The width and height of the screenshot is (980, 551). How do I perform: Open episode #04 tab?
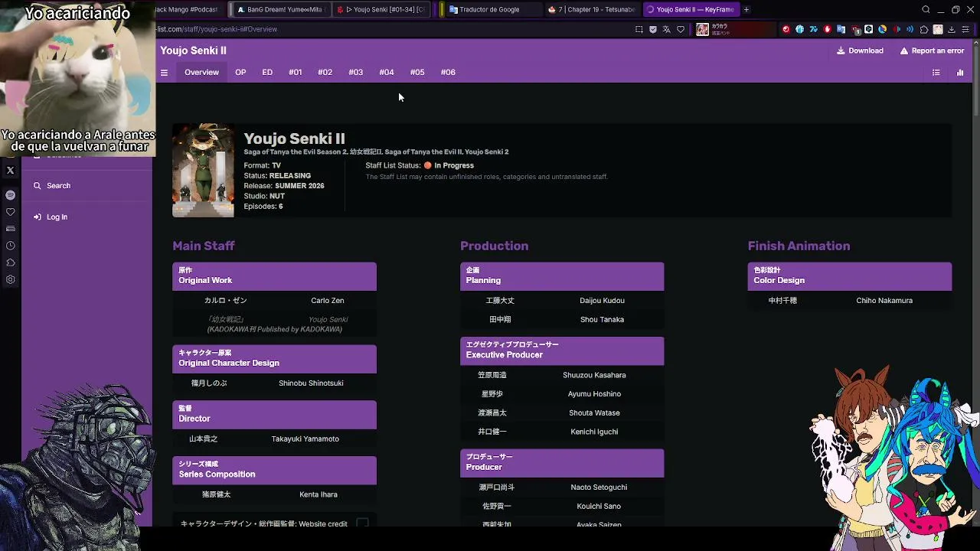(x=386, y=73)
